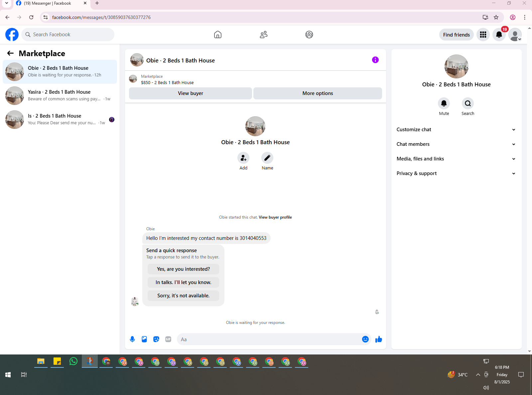Open the notifications bell with 19 badge
This screenshot has width=532, height=395.
point(499,35)
